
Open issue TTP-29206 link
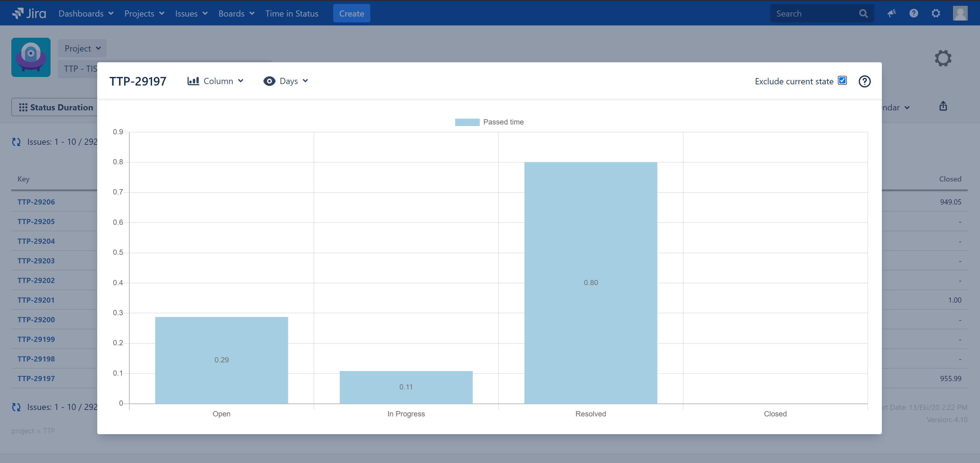pos(36,202)
